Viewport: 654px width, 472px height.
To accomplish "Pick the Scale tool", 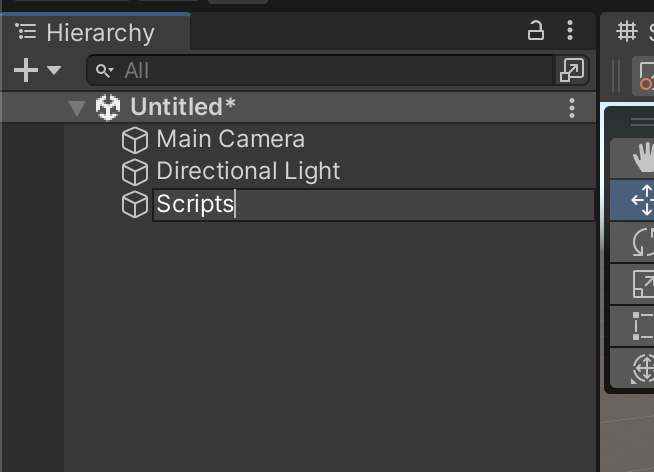I will pyautogui.click(x=632, y=284).
